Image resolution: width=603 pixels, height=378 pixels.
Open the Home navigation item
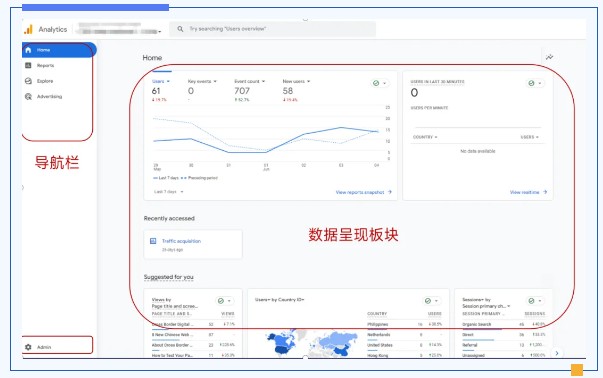click(x=59, y=50)
